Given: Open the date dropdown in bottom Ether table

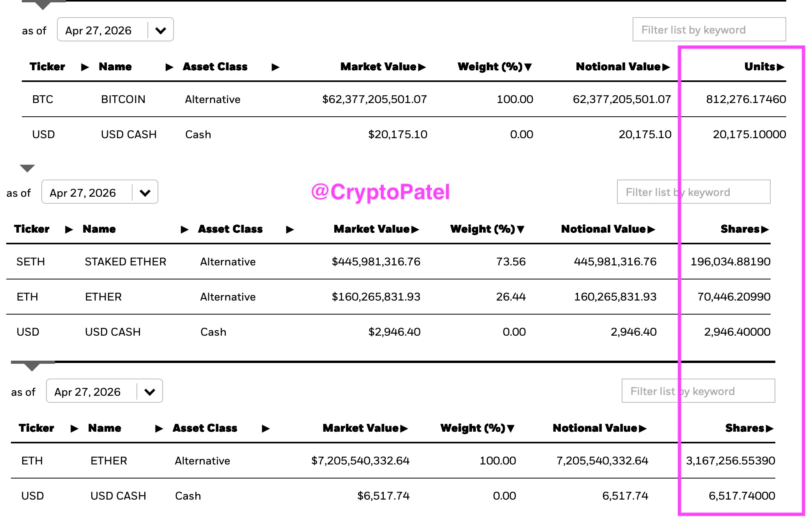Looking at the screenshot, I should pos(105,391).
